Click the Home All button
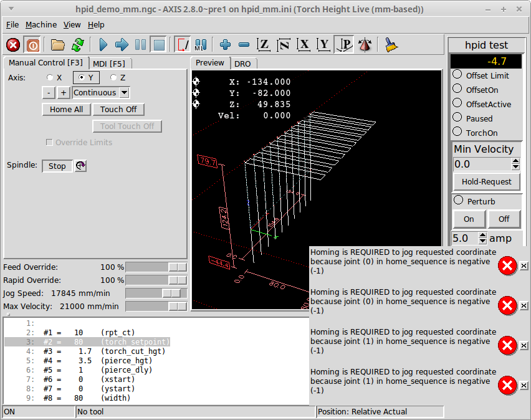The image size is (531, 420). pos(66,110)
